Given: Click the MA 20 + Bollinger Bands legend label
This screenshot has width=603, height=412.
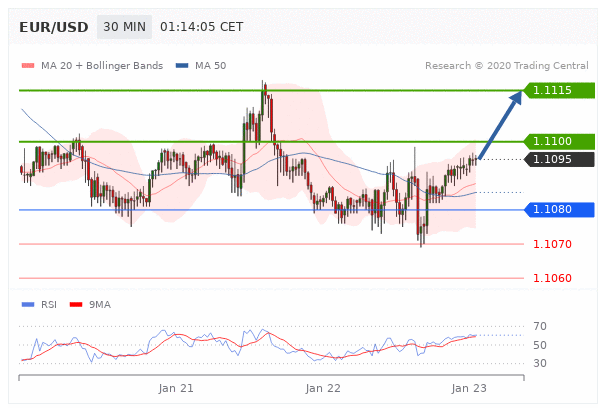Looking at the screenshot, I should click(x=102, y=66).
